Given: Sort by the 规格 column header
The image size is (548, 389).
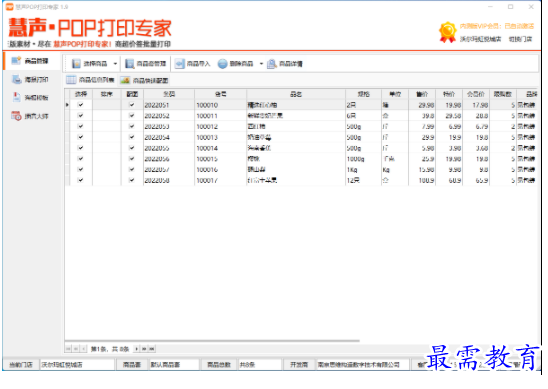Looking at the screenshot, I should click(x=363, y=94).
